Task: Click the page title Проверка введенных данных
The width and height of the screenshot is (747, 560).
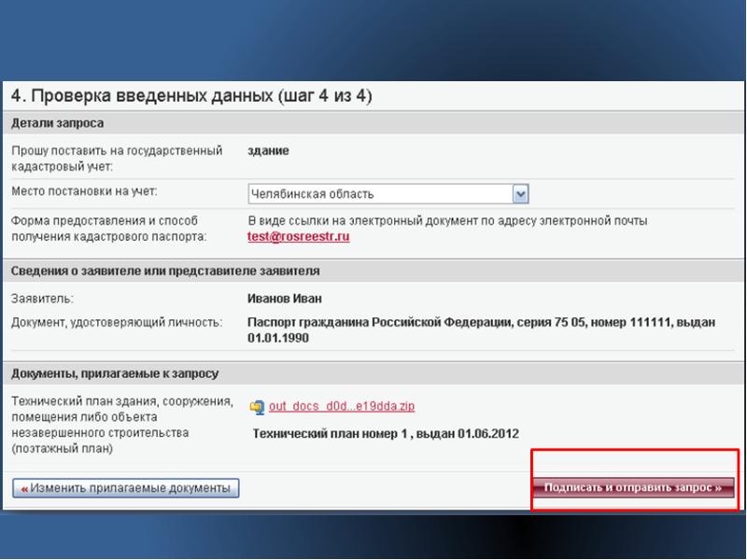Action: point(191,96)
